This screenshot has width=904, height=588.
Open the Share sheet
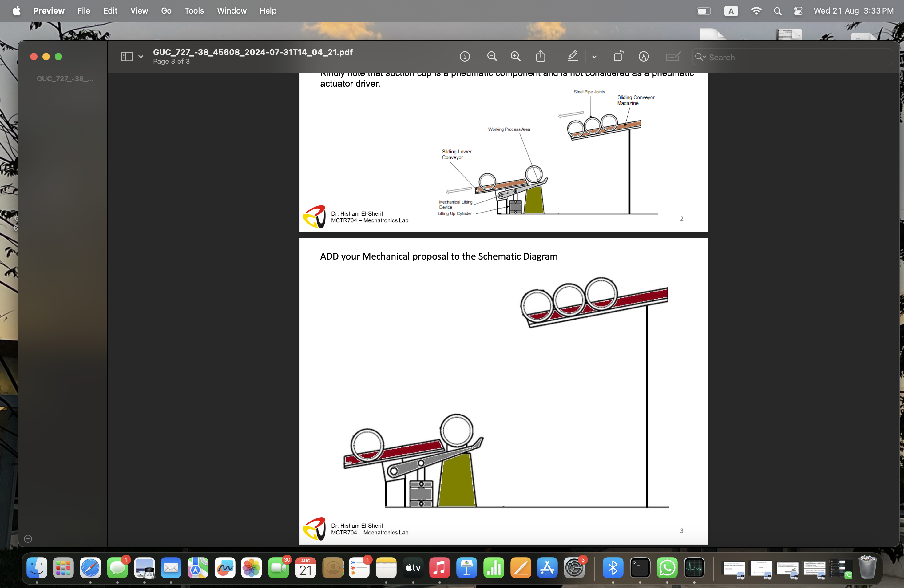[x=541, y=56]
